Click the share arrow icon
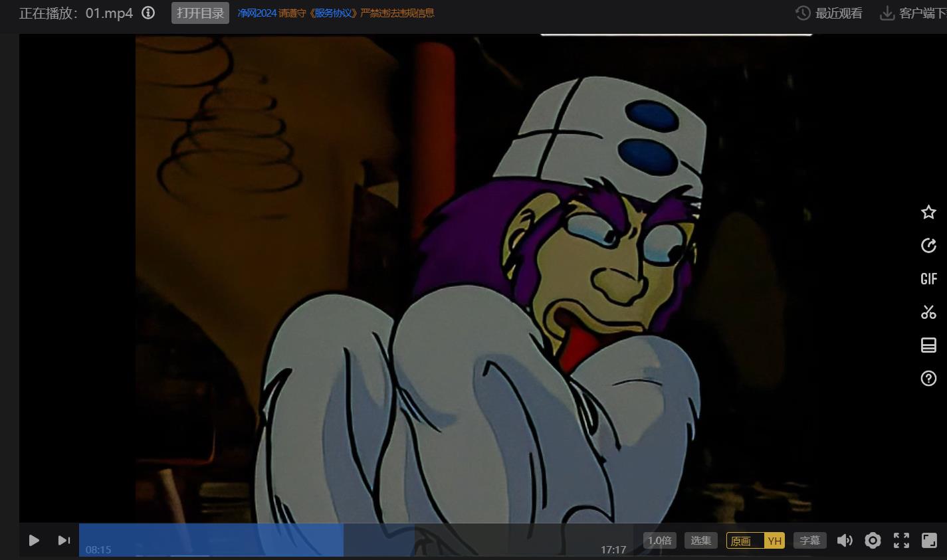This screenshot has width=947, height=560. pyautogui.click(x=928, y=246)
